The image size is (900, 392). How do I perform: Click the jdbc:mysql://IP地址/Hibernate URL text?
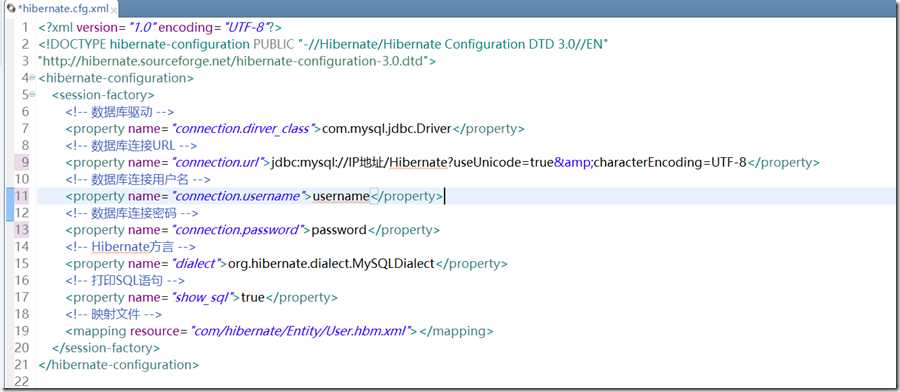pyautogui.click(x=359, y=162)
